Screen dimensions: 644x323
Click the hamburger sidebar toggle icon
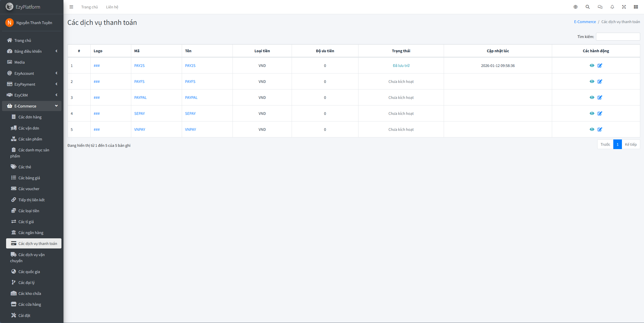point(71,7)
